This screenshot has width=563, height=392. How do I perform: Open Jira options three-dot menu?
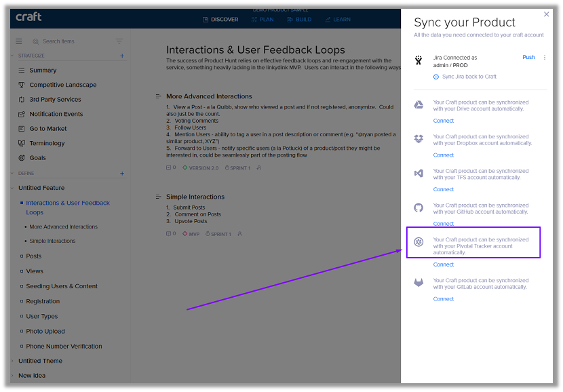point(545,58)
